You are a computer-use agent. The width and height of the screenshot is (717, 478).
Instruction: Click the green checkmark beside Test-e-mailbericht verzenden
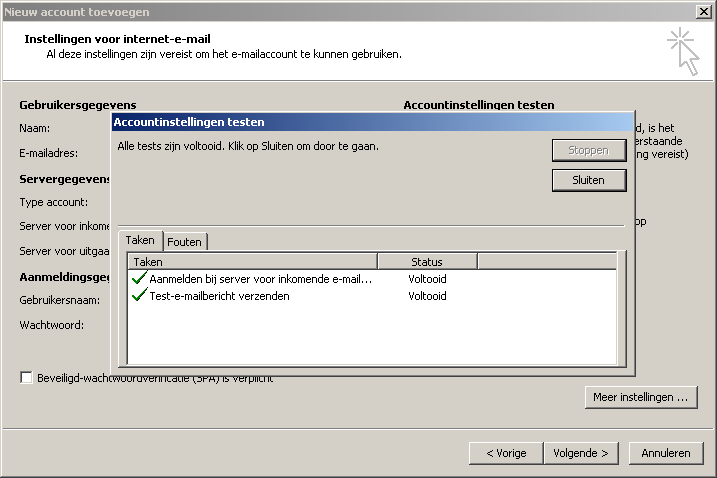139,296
